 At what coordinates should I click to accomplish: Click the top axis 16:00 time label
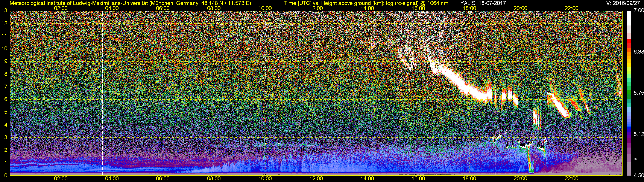click(x=418, y=8)
